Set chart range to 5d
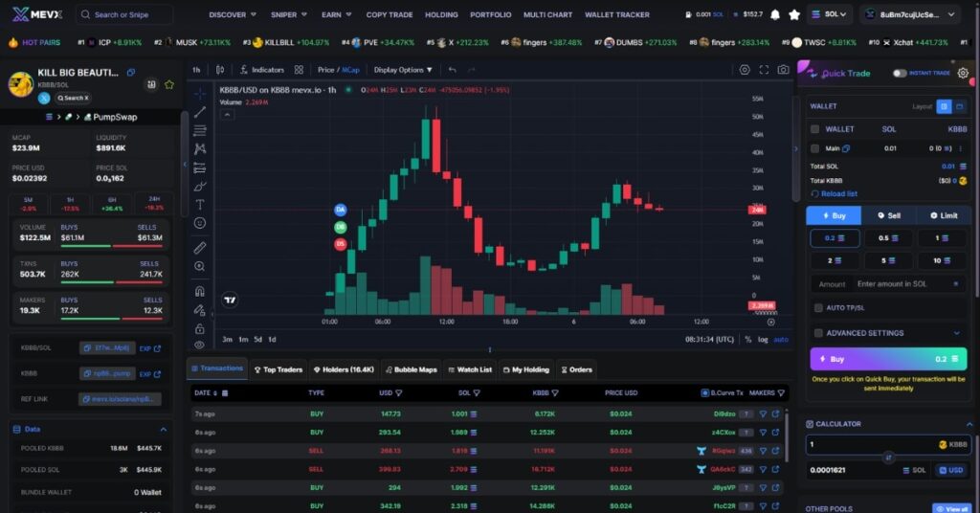This screenshot has height=513, width=980. tap(257, 340)
